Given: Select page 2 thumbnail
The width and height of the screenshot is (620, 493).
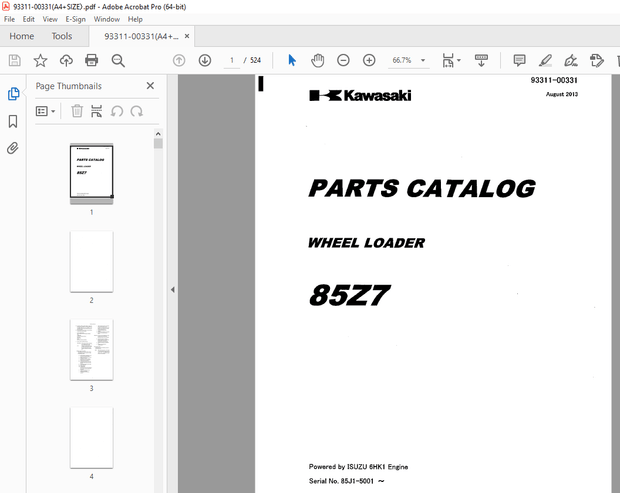Looking at the screenshot, I should [x=91, y=262].
